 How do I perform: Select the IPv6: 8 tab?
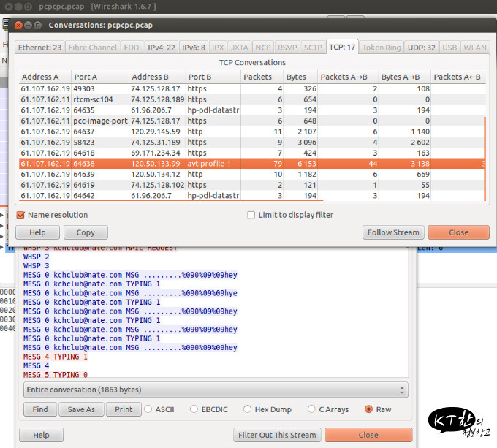[194, 48]
